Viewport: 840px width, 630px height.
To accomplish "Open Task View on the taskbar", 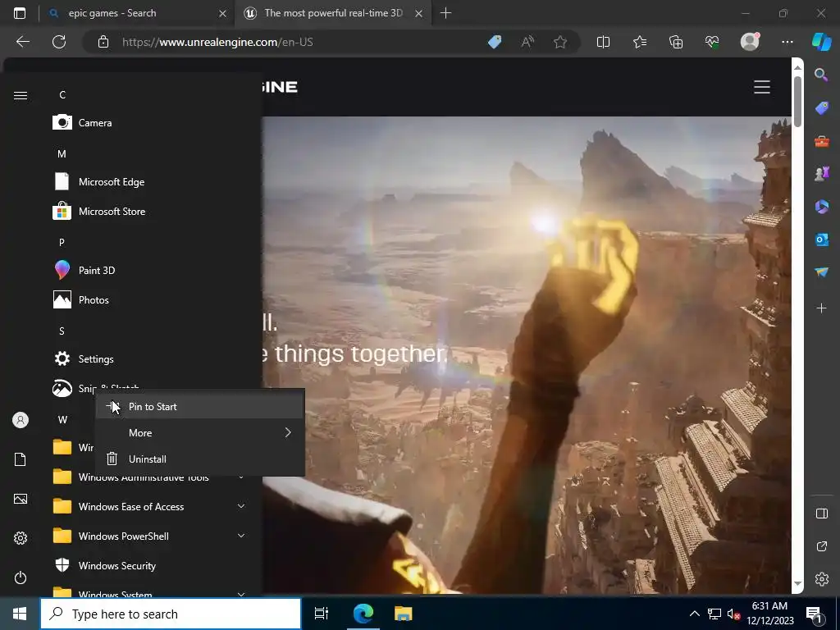I will click(x=322, y=614).
